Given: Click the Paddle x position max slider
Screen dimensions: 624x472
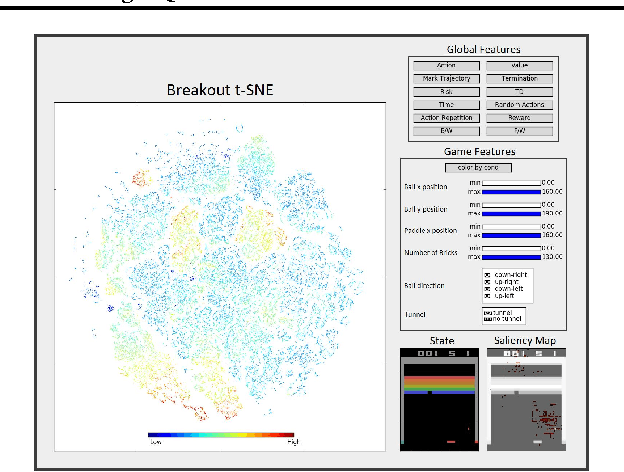Looking at the screenshot, I should tap(513, 236).
